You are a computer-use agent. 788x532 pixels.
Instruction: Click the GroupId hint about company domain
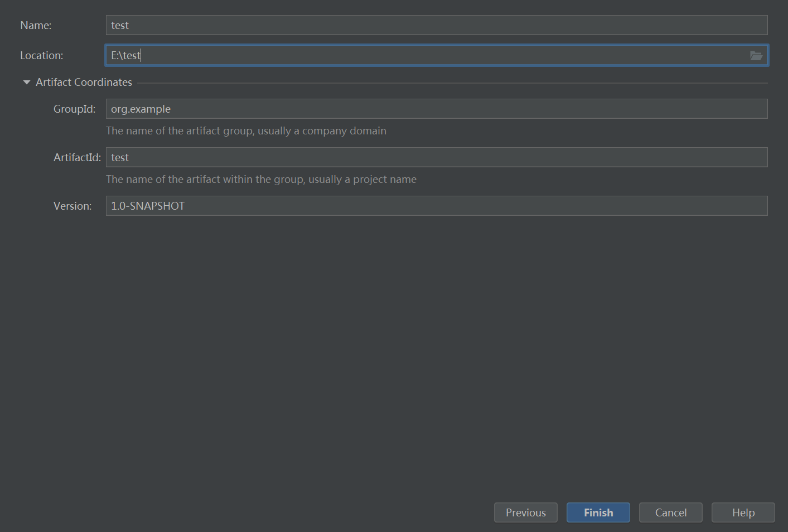(246, 131)
